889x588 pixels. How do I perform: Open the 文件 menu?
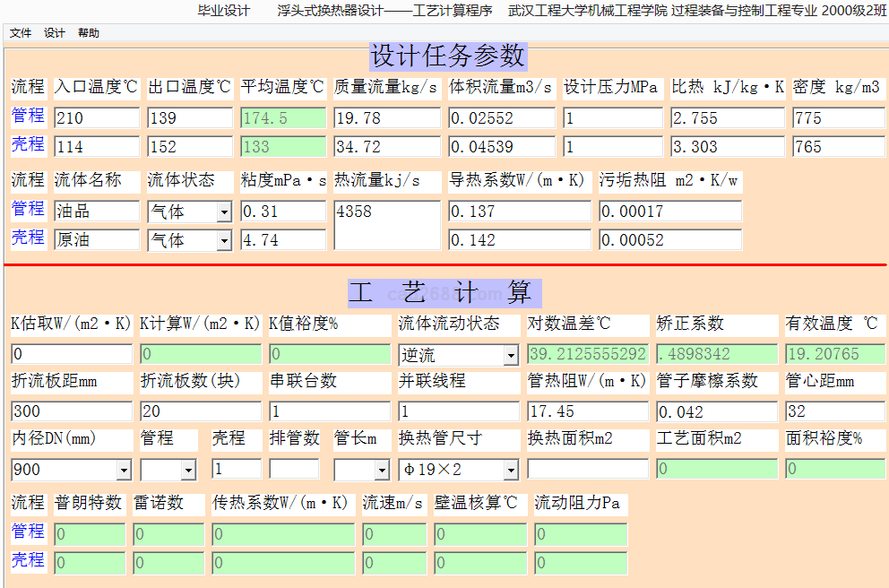[21, 33]
